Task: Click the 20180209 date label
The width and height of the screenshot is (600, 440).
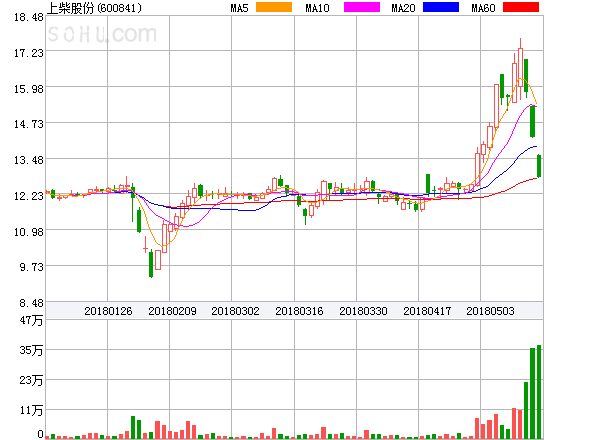Action: tap(172, 311)
